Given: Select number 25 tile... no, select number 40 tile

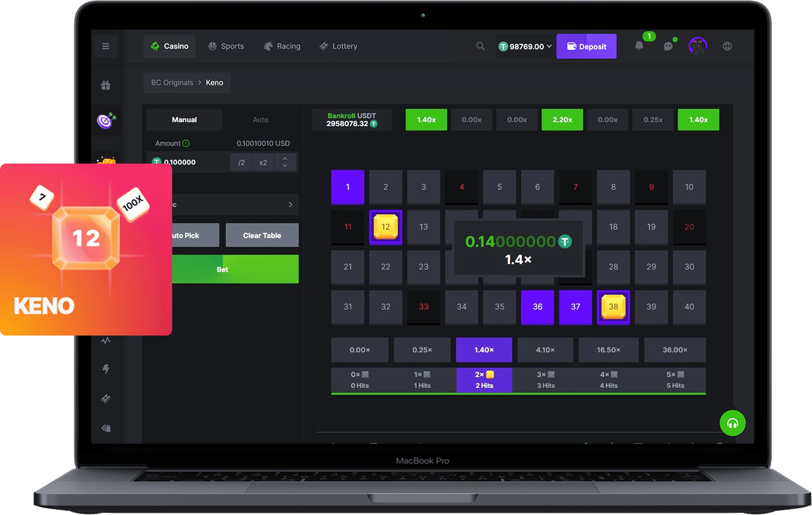Looking at the screenshot, I should pyautogui.click(x=689, y=307).
